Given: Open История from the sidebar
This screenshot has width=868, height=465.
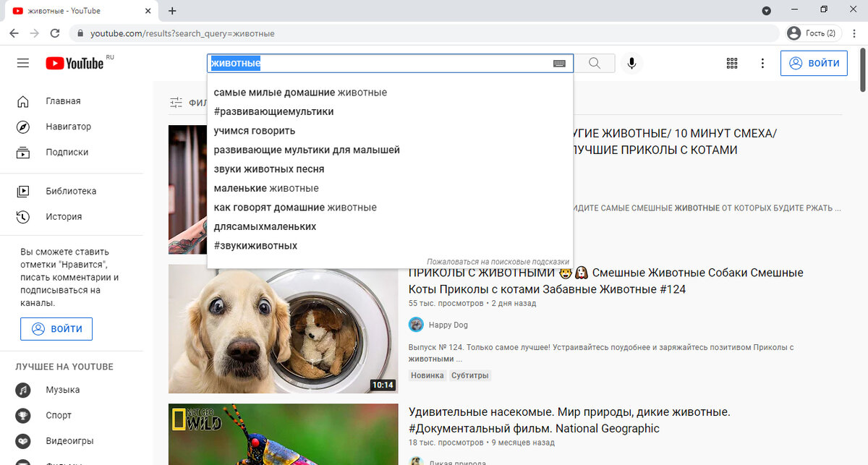Looking at the screenshot, I should [x=65, y=216].
